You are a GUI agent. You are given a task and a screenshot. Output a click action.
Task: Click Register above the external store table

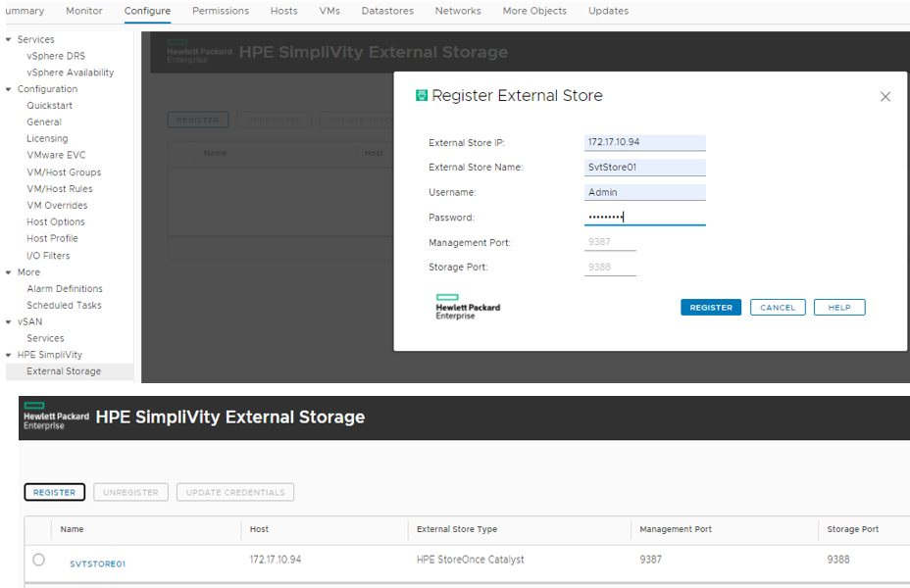click(55, 492)
